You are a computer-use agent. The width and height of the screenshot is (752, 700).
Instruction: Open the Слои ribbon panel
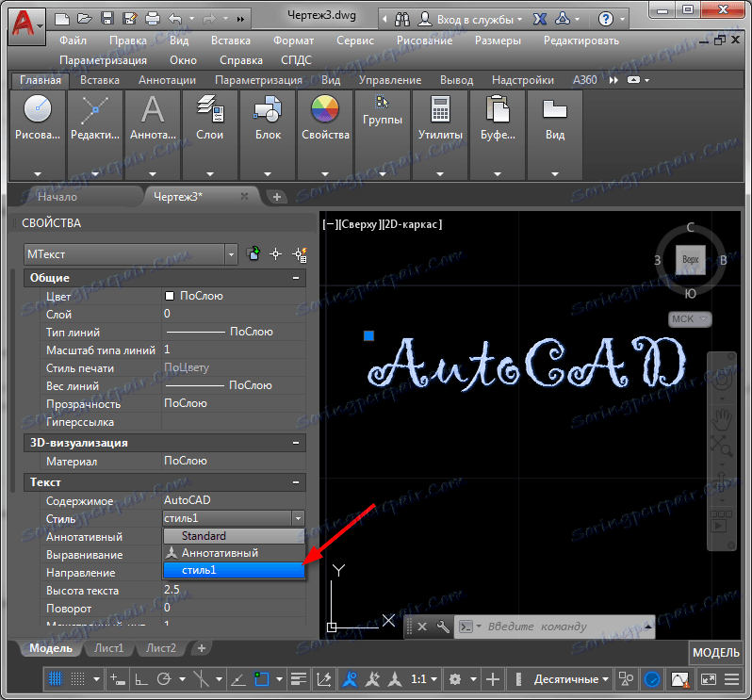209,135
